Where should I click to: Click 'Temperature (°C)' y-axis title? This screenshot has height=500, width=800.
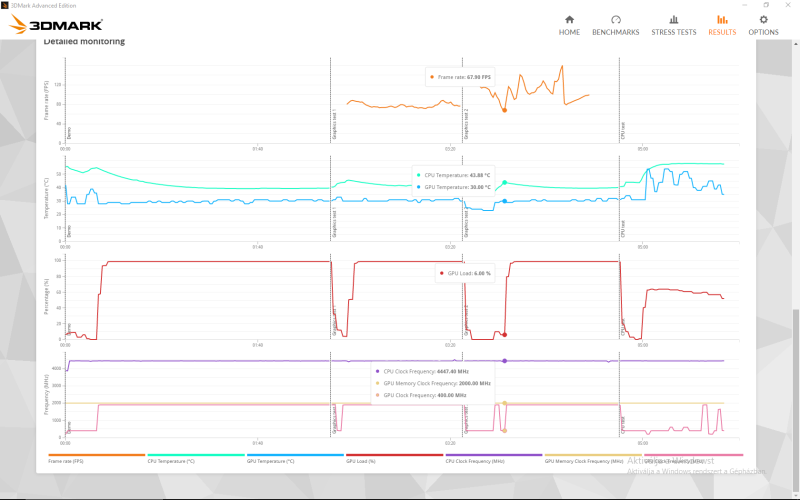click(46, 198)
